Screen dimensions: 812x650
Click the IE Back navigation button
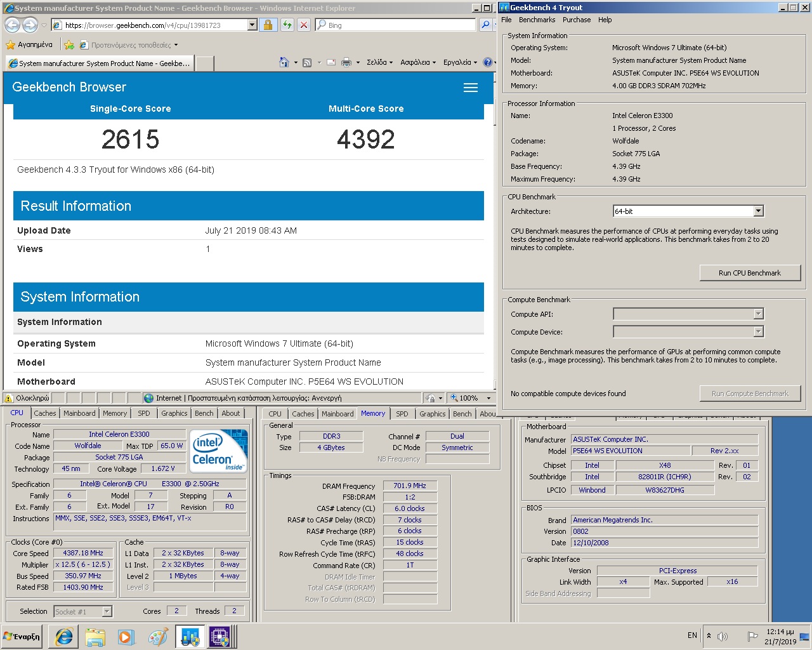coord(12,25)
